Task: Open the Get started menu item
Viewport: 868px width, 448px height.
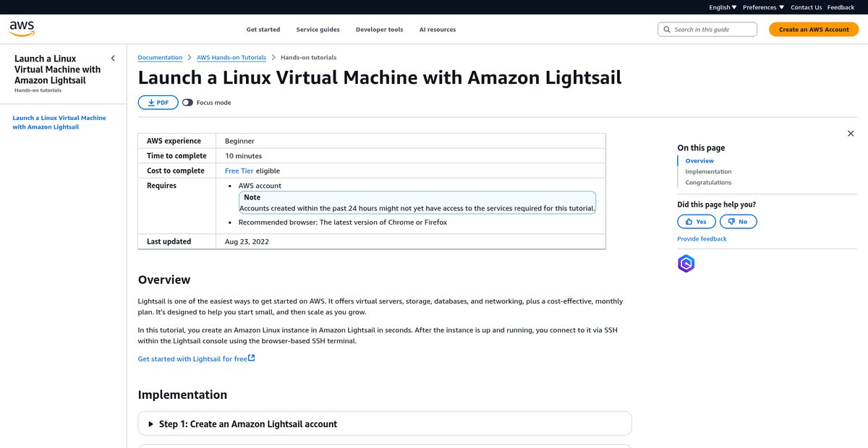Action: 263,30
